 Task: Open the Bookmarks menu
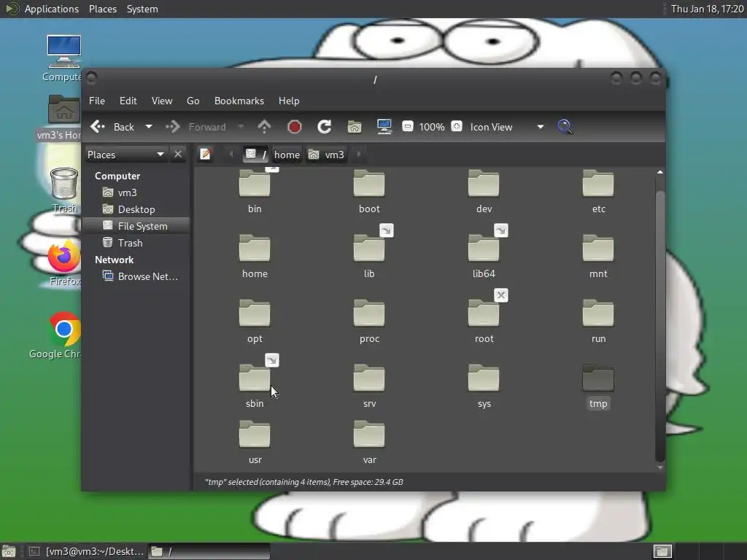[239, 101]
